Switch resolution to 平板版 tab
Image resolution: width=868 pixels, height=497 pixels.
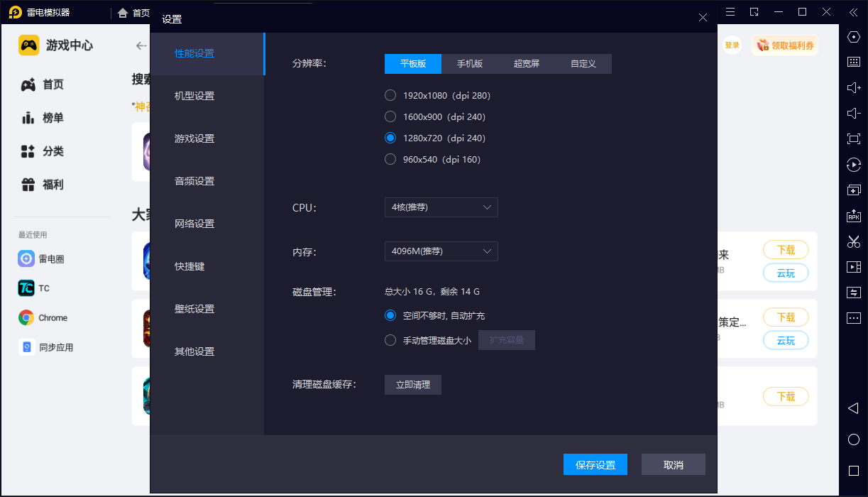[413, 64]
